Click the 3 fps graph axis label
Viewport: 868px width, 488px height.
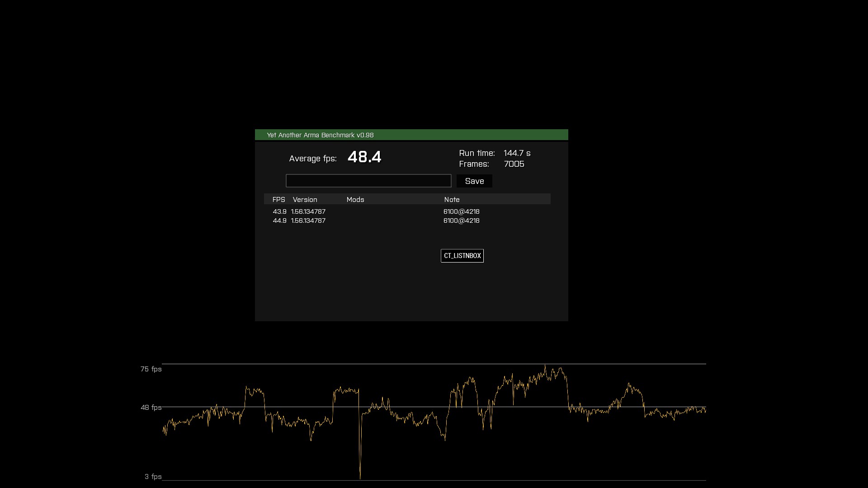(x=153, y=477)
